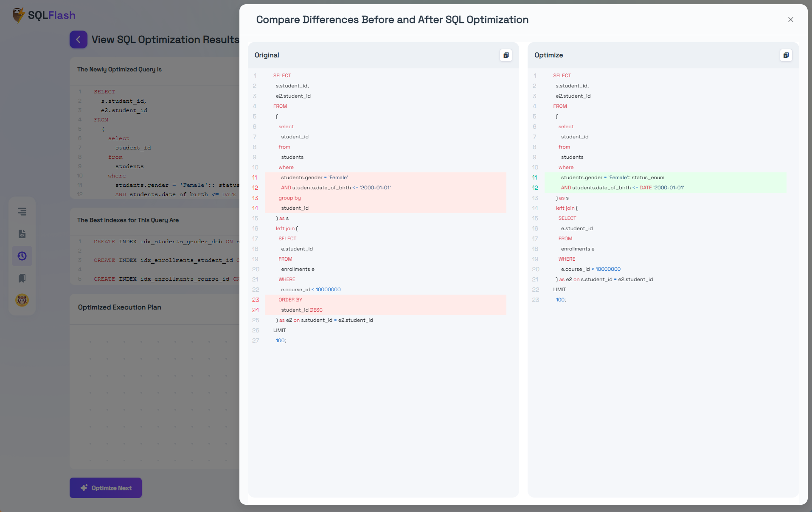This screenshot has height=512, width=812.
Task: Click 'left join (' in Optimize panel
Action: point(567,208)
